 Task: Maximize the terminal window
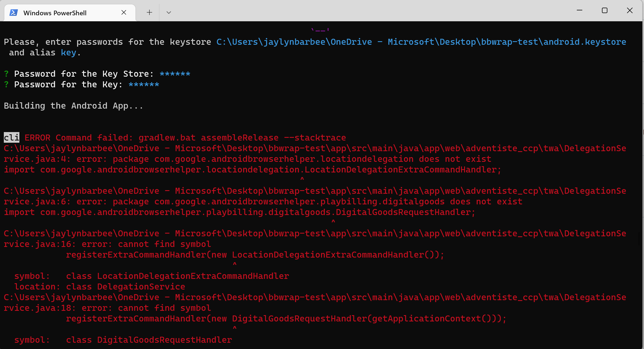pos(604,11)
